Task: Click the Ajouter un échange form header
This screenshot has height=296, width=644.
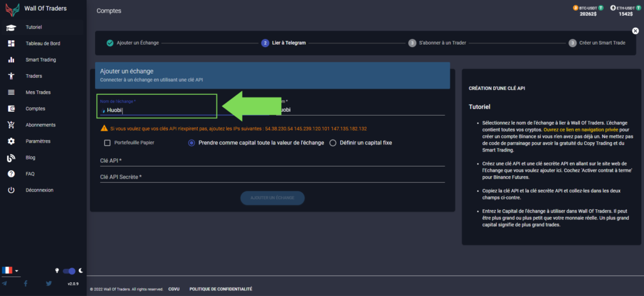Action: (272, 75)
